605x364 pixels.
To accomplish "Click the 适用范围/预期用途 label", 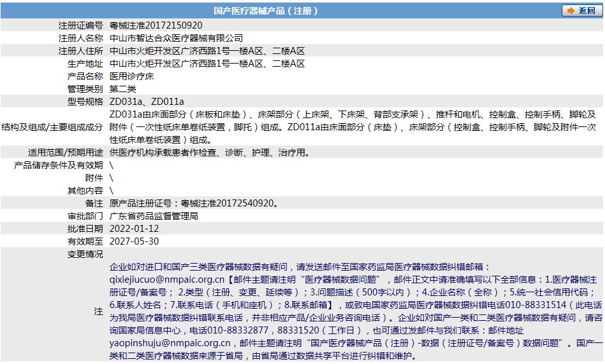I will coord(65,152).
